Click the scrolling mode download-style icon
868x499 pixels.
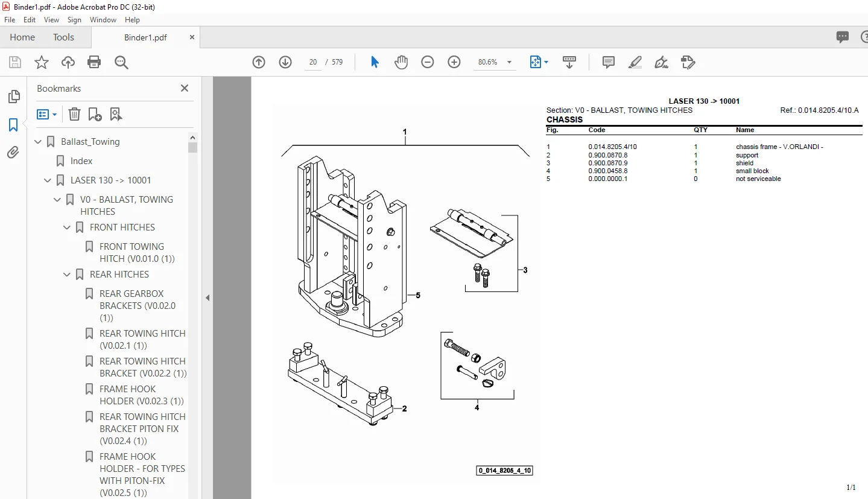click(x=569, y=62)
